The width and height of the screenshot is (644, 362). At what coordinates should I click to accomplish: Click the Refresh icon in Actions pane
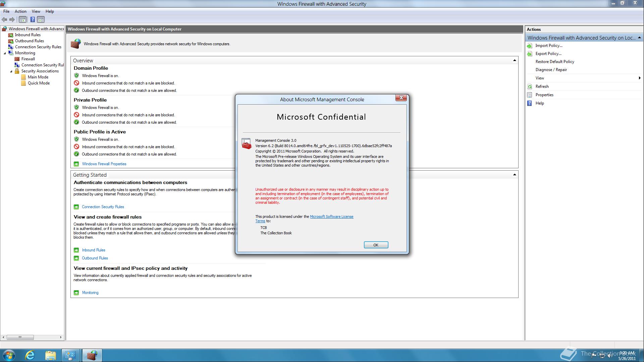coord(530,86)
